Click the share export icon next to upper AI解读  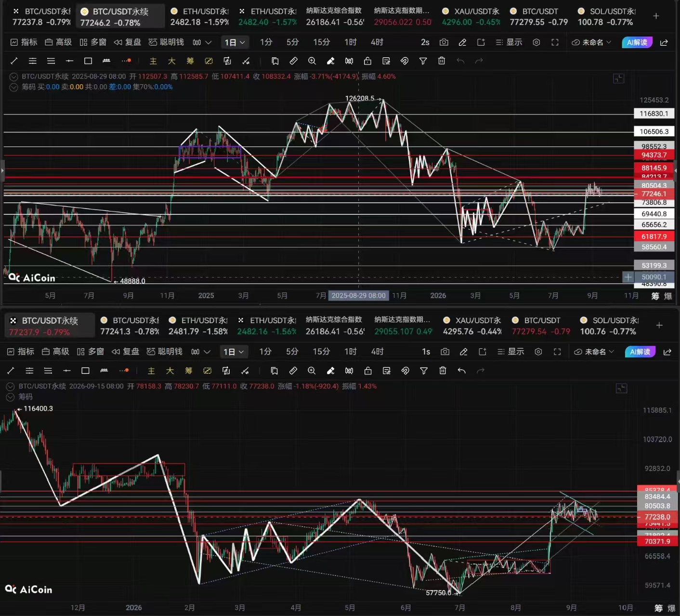664,42
